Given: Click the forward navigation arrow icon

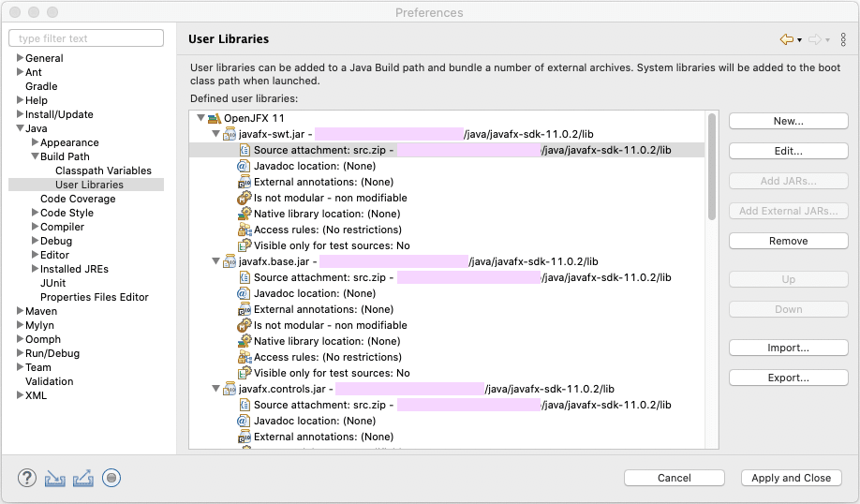Looking at the screenshot, I should 815,39.
